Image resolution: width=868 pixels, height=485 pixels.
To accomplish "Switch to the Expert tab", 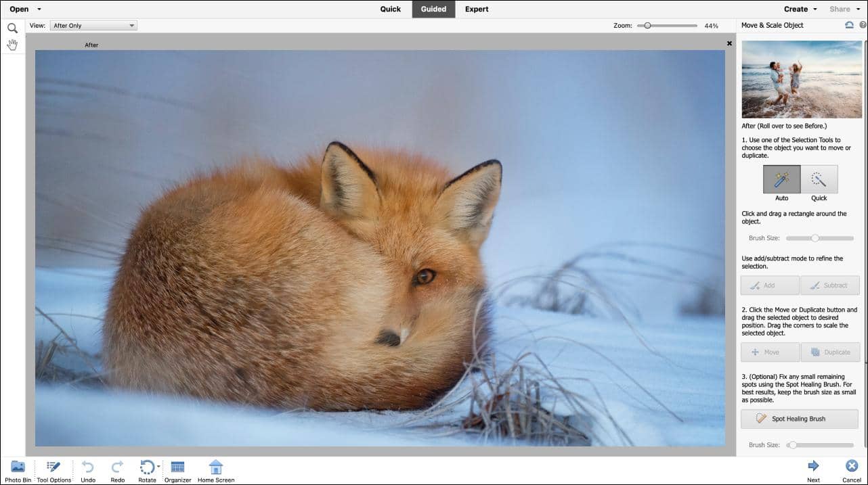I will click(x=477, y=9).
